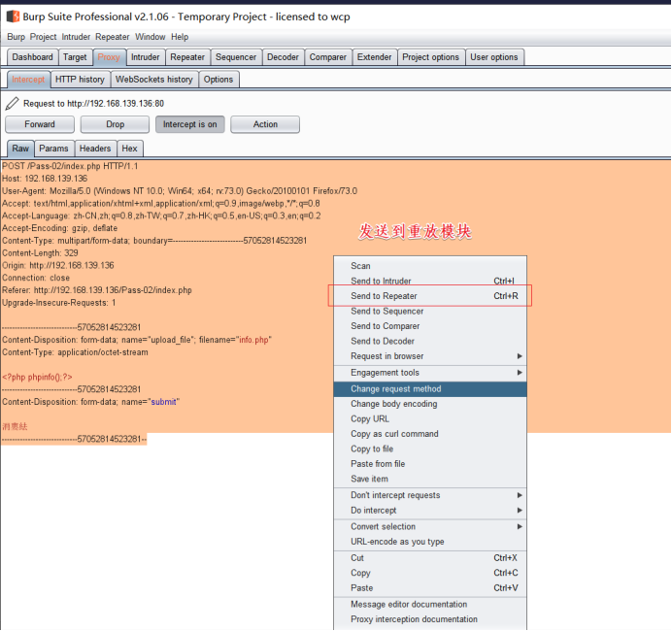Open the User options tab

[494, 57]
